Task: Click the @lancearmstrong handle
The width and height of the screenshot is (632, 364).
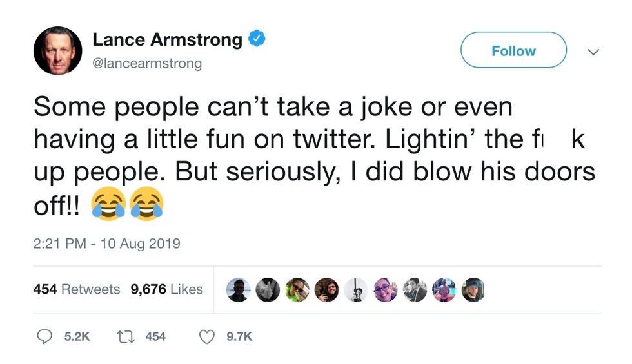Action: coord(147,63)
